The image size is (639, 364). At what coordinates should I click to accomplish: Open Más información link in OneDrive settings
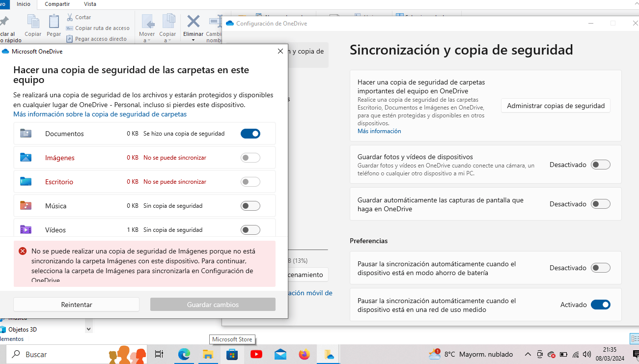click(379, 131)
